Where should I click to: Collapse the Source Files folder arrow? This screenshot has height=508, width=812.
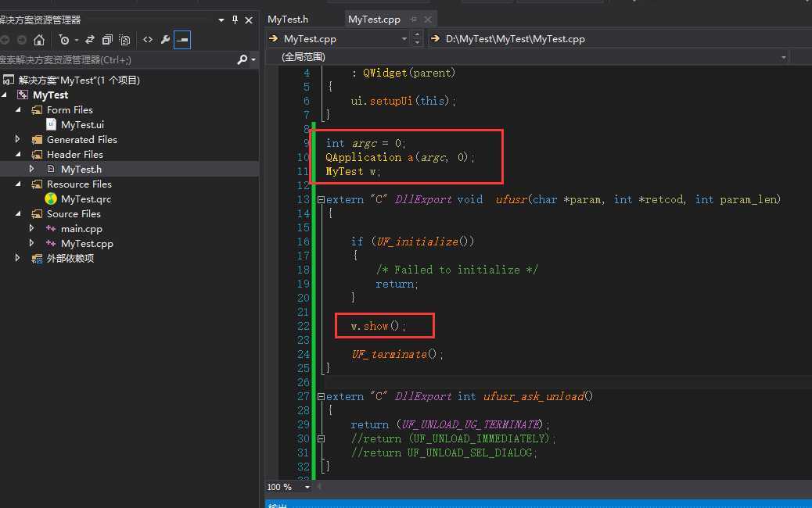pos(19,213)
